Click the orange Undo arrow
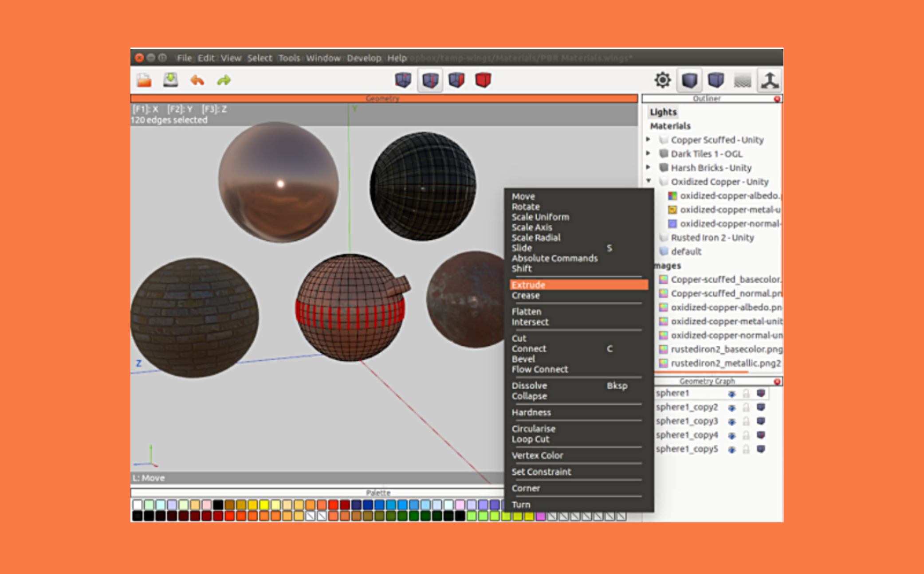The width and height of the screenshot is (924, 574). (x=197, y=80)
